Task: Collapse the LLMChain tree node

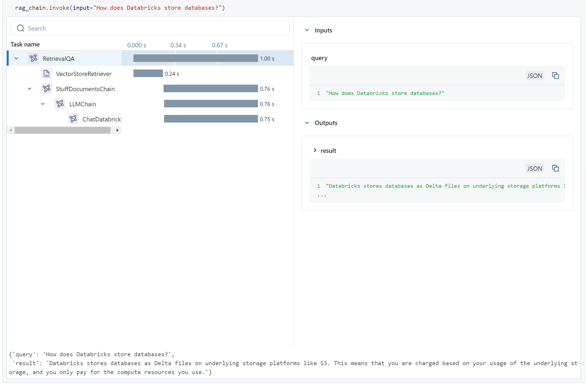Action: (x=43, y=104)
